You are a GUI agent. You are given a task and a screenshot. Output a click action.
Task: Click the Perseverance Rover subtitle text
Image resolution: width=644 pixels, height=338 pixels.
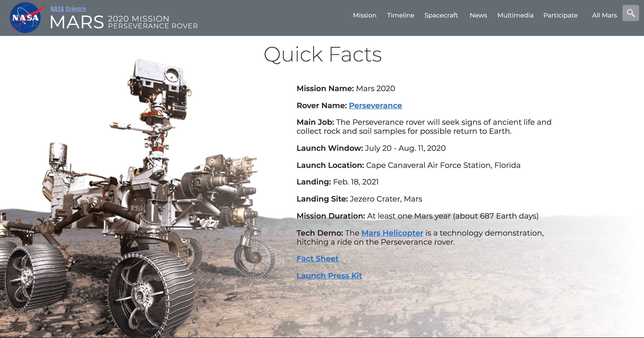pyautogui.click(x=153, y=26)
